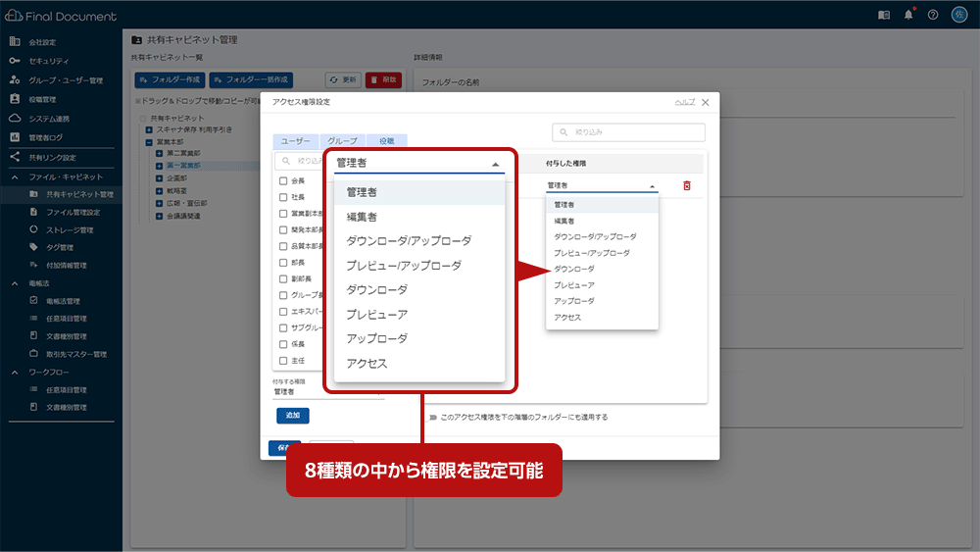This screenshot has height=552, width=980.
Task: Check the 社長 role checkbox
Action: point(283,197)
